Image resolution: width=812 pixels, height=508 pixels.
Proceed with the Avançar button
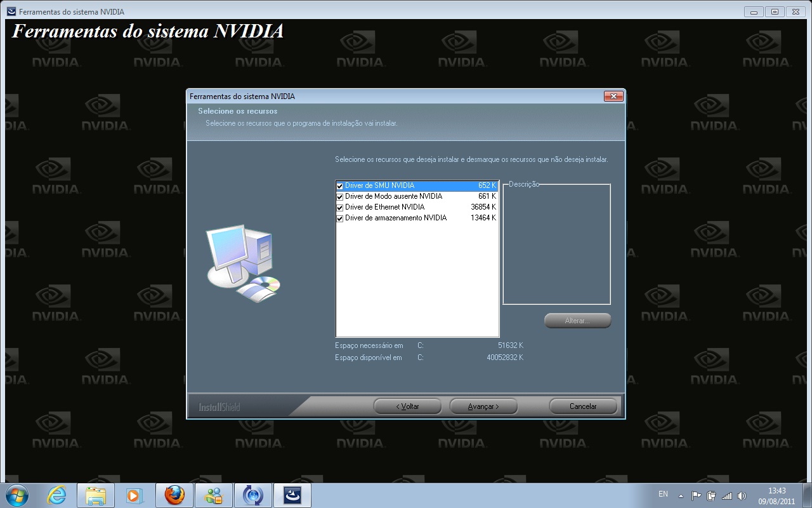[483, 406]
